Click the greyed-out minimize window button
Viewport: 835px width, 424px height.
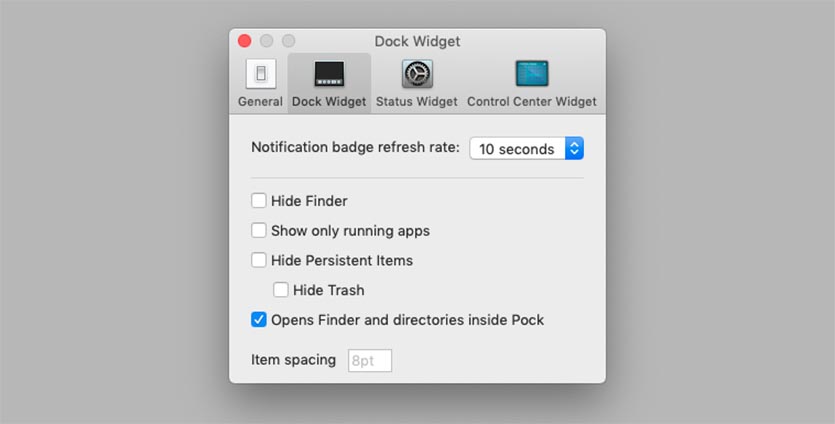click(266, 41)
